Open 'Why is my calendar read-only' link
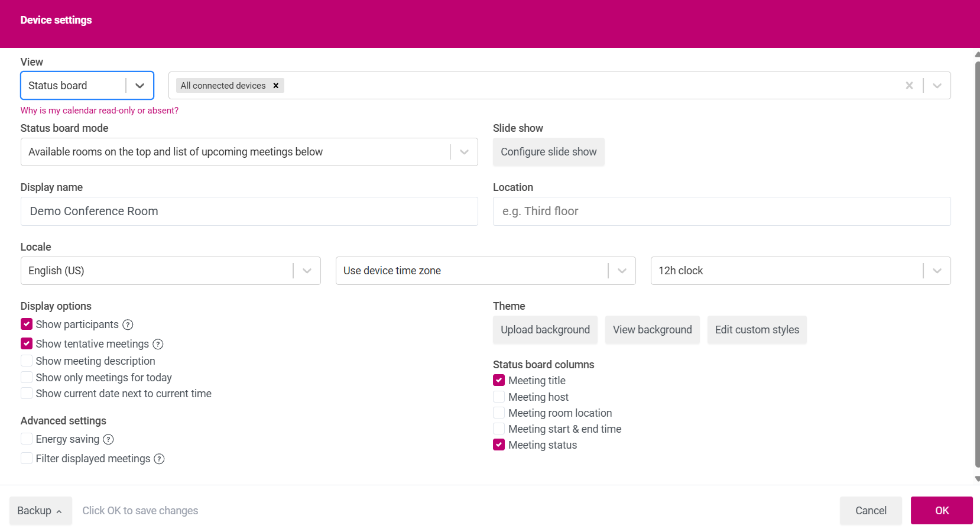The width and height of the screenshot is (980, 532). [x=99, y=111]
